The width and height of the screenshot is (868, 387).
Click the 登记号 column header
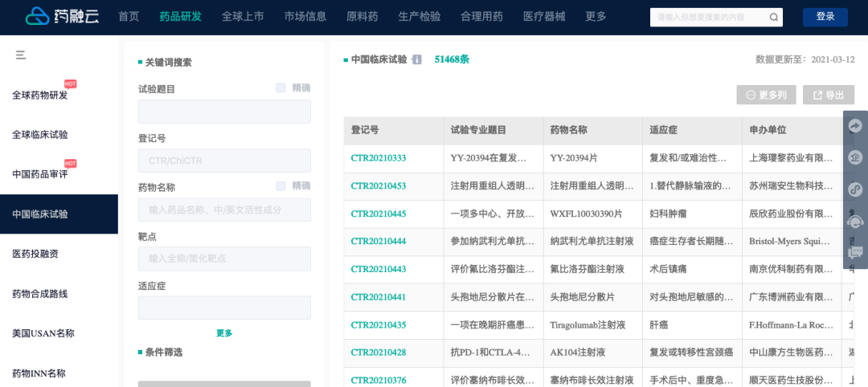394,131
